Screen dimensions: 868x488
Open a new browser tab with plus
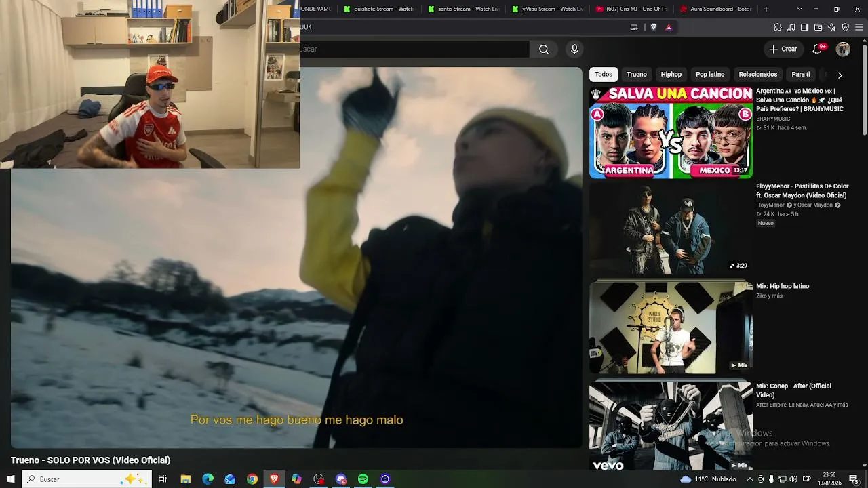click(766, 9)
